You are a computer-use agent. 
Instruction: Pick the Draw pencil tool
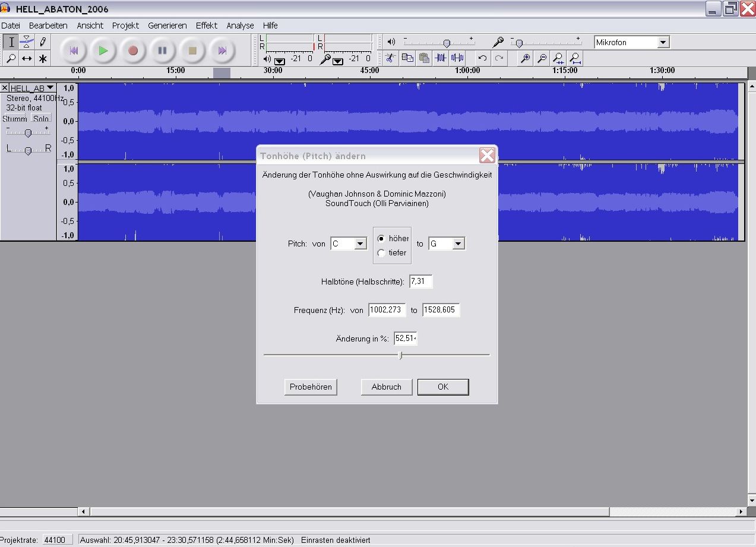(43, 42)
